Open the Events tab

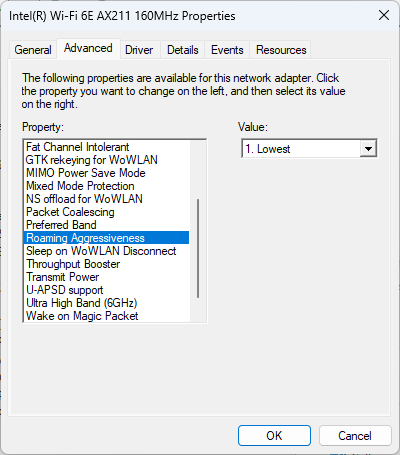pos(227,50)
